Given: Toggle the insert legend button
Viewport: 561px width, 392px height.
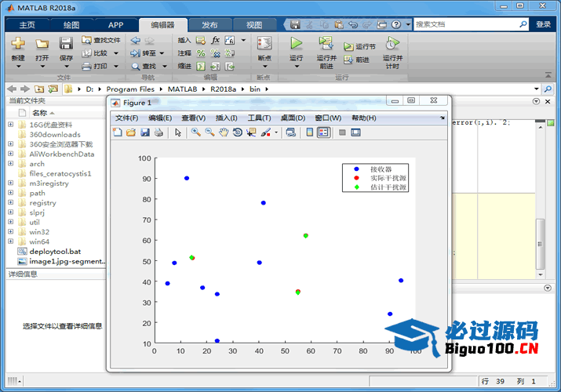Looking at the screenshot, I should pos(323,132).
